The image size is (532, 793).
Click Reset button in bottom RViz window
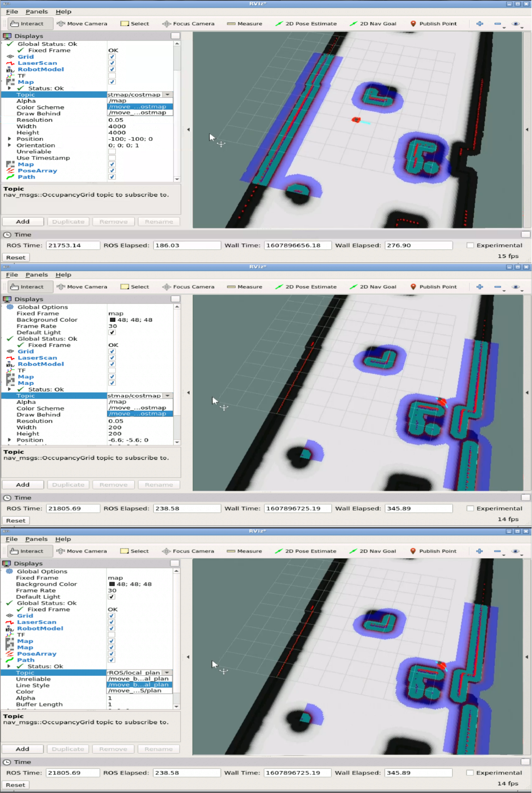pyautogui.click(x=15, y=785)
